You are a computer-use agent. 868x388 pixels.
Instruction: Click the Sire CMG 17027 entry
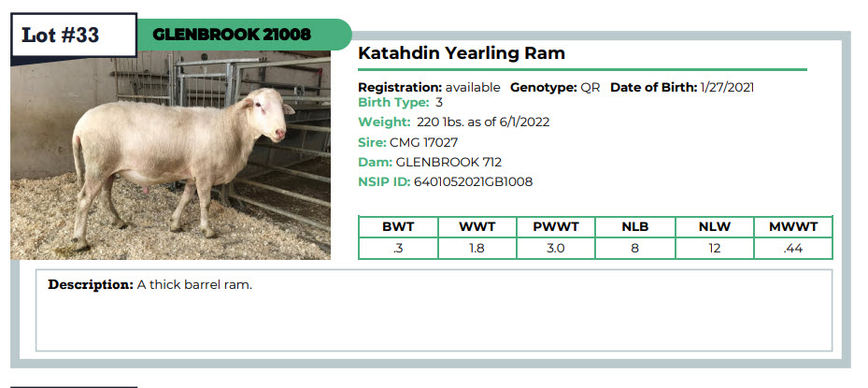408,142
